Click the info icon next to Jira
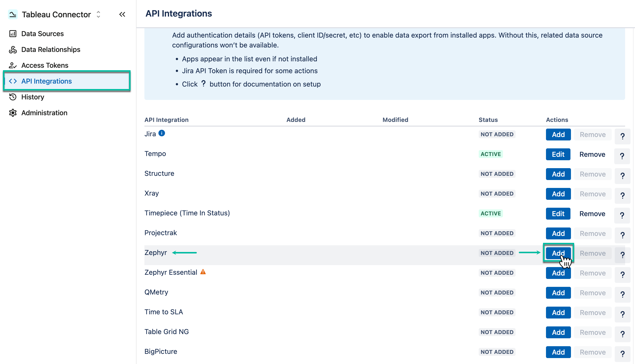 tap(162, 133)
